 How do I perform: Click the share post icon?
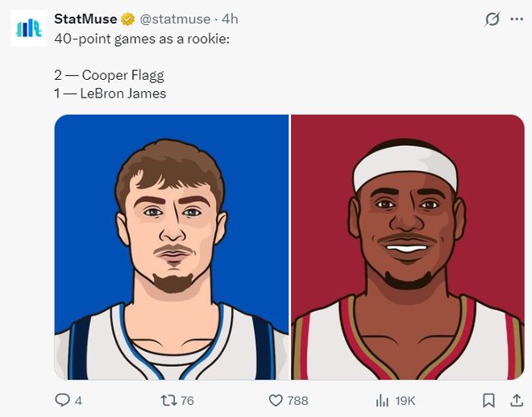click(x=517, y=400)
